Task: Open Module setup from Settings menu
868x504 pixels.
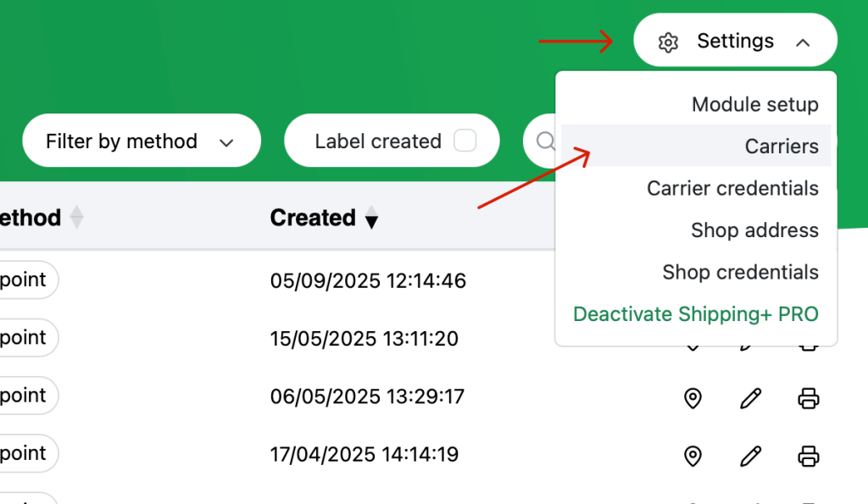Action: [755, 104]
